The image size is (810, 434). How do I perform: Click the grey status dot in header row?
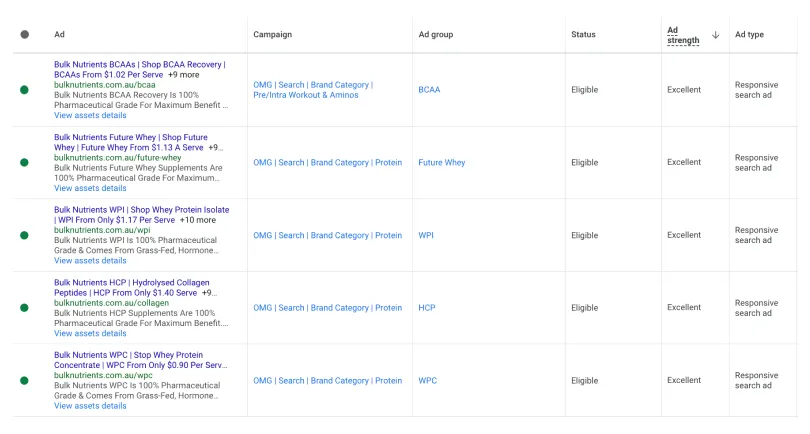pyautogui.click(x=24, y=35)
